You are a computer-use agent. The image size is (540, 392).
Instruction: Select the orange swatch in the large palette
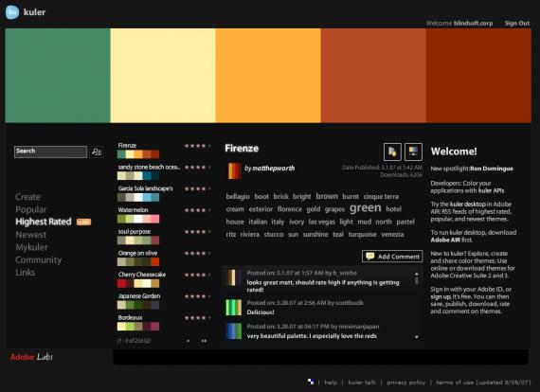pyautogui.click(x=268, y=76)
